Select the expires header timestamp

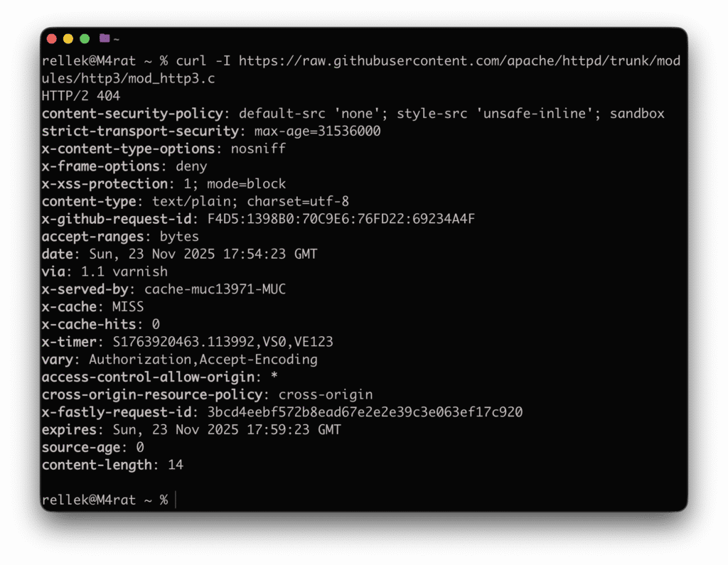coord(227,429)
